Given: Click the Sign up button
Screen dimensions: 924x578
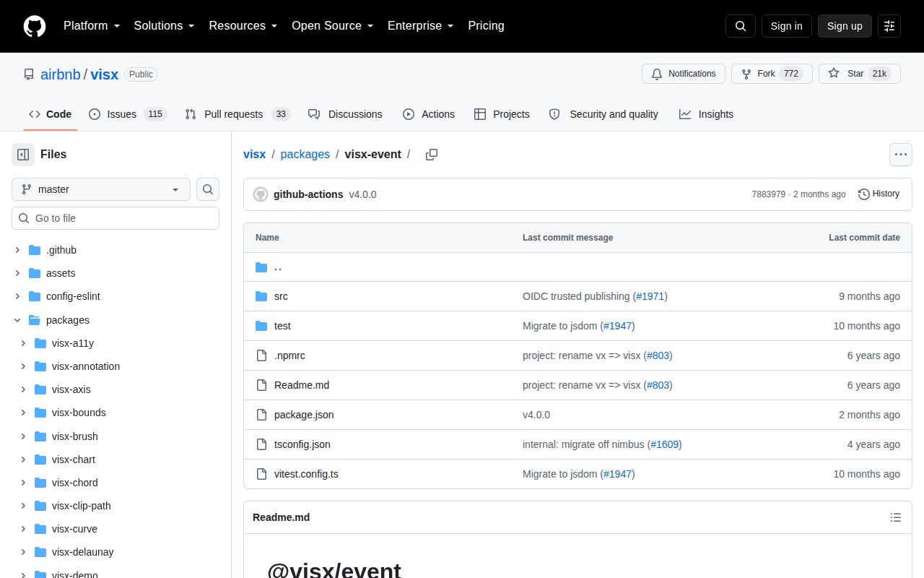Looking at the screenshot, I should click(845, 26).
